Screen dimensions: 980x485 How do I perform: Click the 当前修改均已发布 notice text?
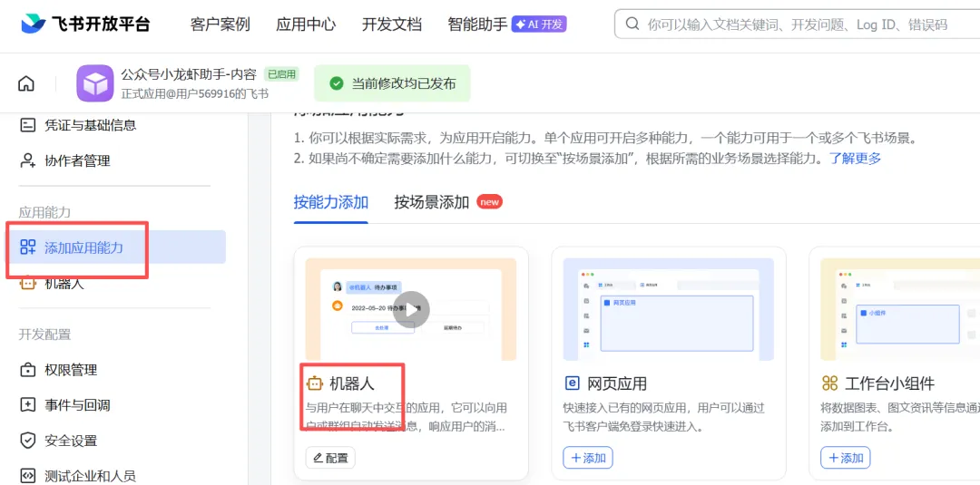tap(404, 83)
